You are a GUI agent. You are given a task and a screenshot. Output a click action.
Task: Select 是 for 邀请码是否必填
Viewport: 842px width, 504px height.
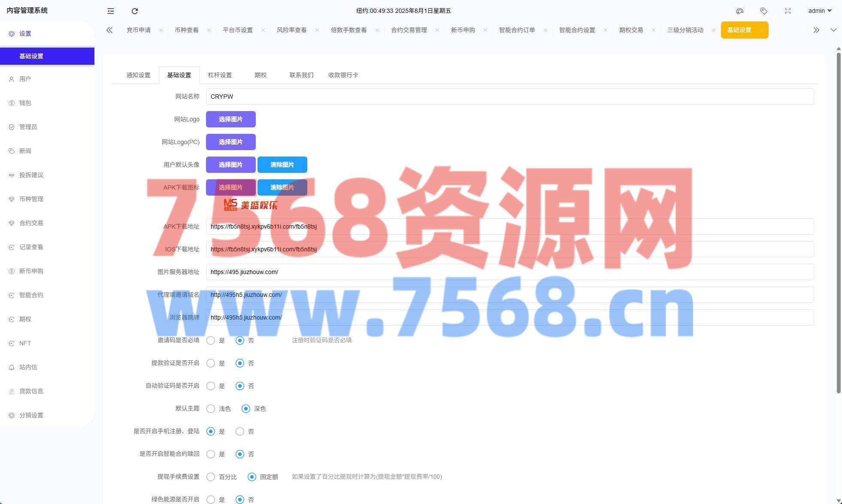[211, 341]
